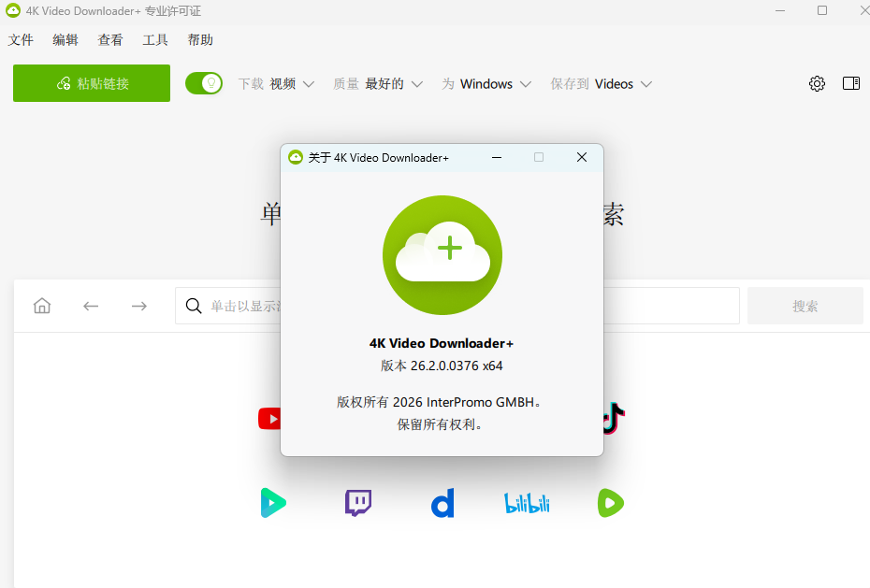
Task: Minimize the main 4K Video Downloader+ window
Action: coord(780,10)
